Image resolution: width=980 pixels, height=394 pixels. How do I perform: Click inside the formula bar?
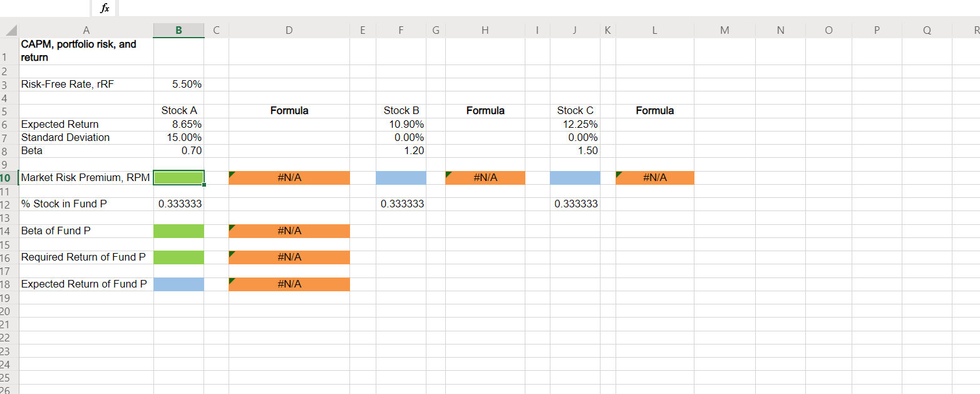[438, 8]
